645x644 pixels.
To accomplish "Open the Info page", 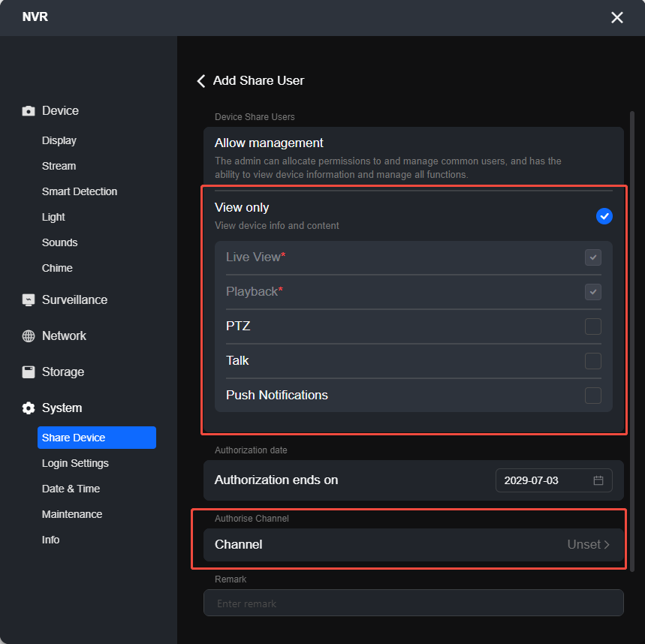I will click(x=50, y=540).
